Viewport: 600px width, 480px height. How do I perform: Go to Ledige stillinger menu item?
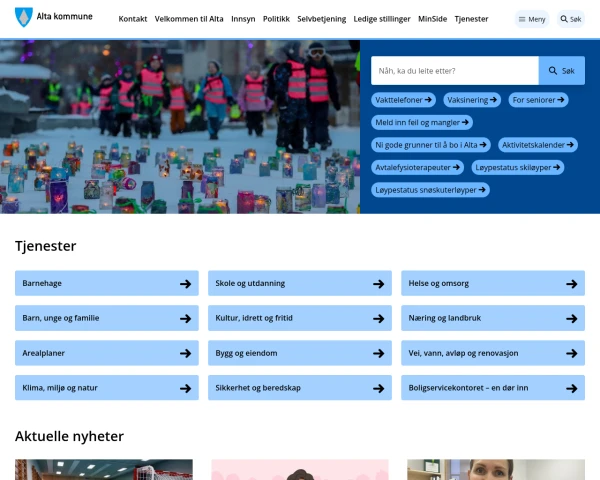tap(382, 19)
